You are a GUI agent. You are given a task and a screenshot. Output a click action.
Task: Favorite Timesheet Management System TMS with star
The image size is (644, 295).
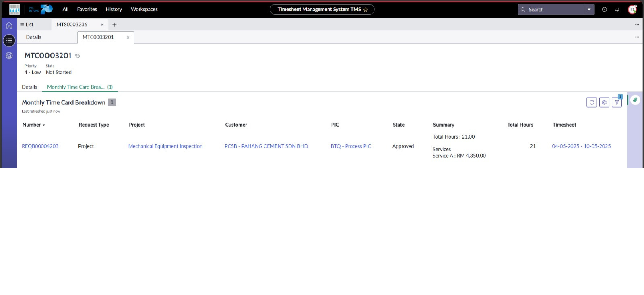[x=366, y=10]
